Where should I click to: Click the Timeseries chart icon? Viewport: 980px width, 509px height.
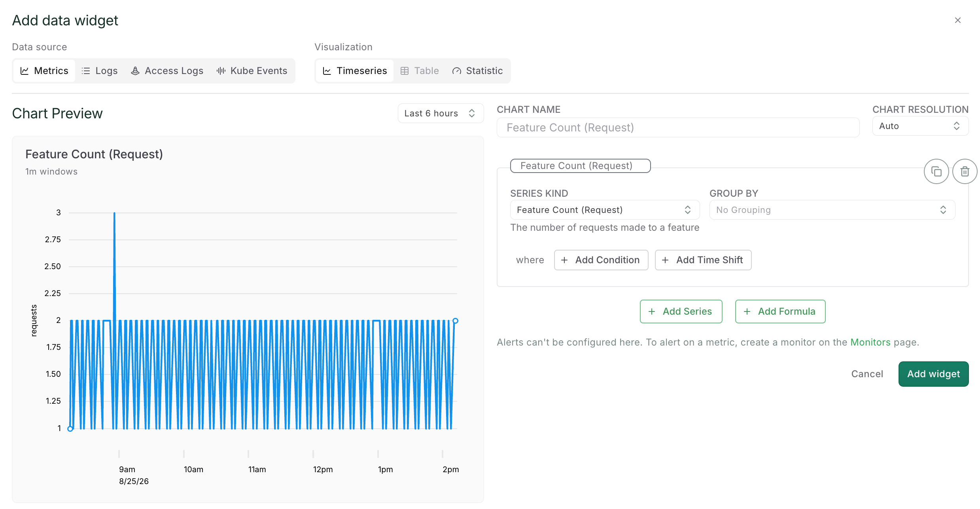327,71
